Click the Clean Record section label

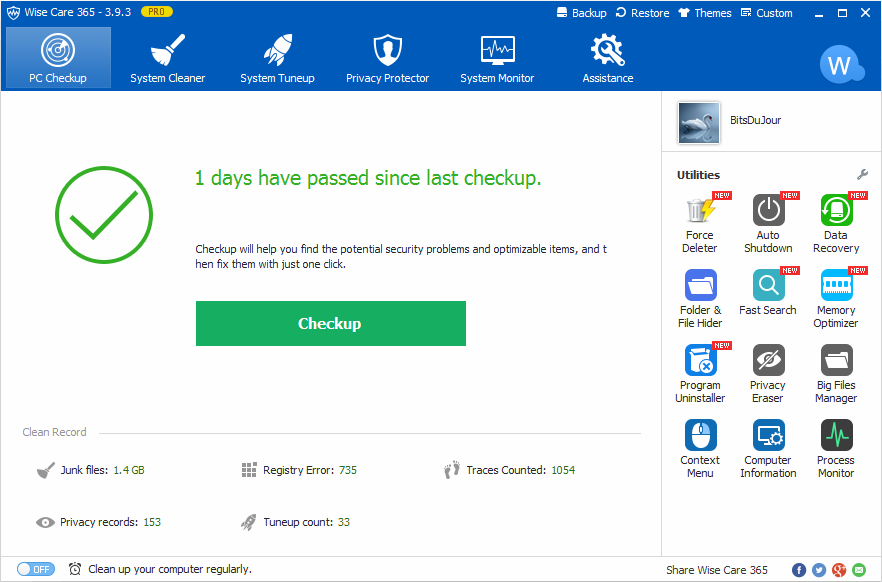[55, 432]
